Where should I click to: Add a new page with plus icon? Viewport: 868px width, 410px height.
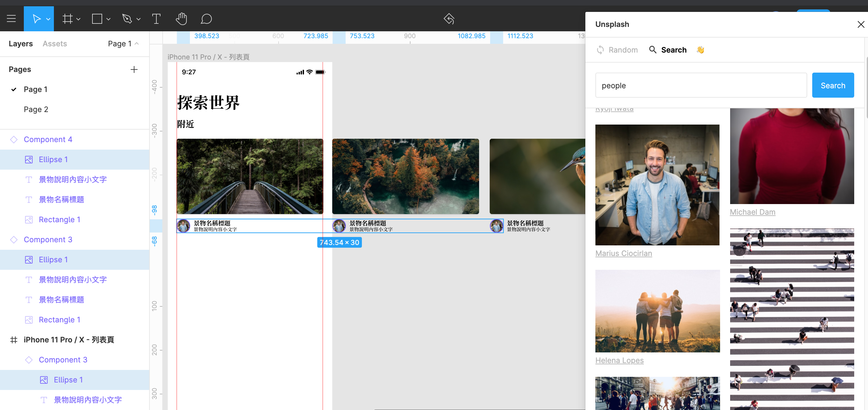134,69
